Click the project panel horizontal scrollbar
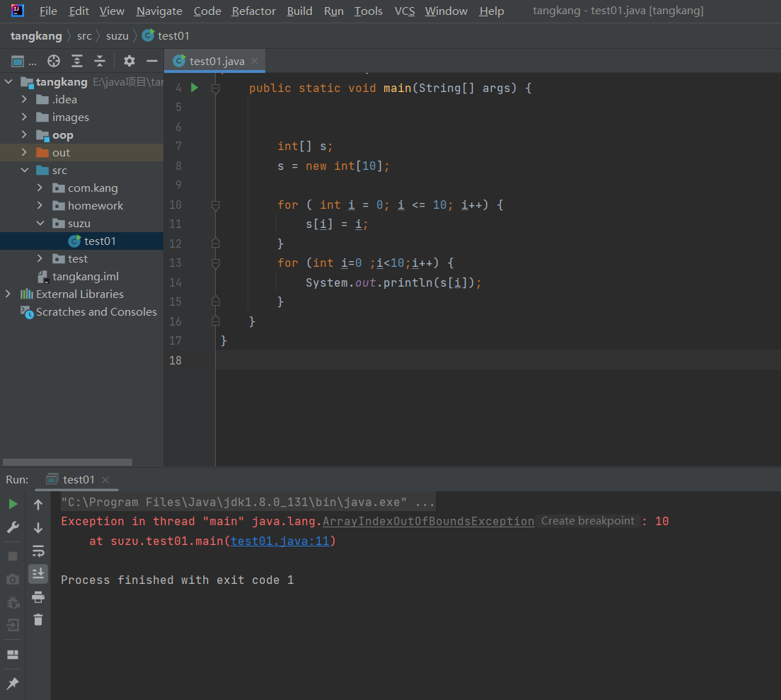The height and width of the screenshot is (700, 781). pyautogui.click(x=68, y=462)
